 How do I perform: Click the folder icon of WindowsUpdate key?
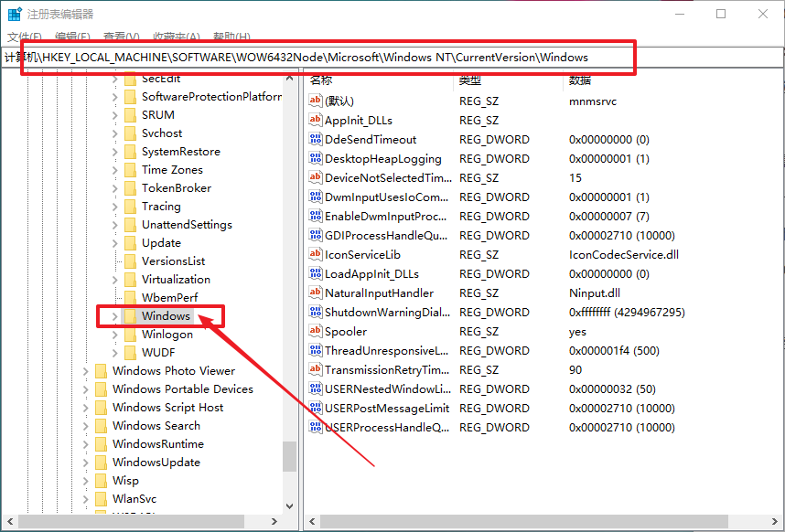click(102, 463)
